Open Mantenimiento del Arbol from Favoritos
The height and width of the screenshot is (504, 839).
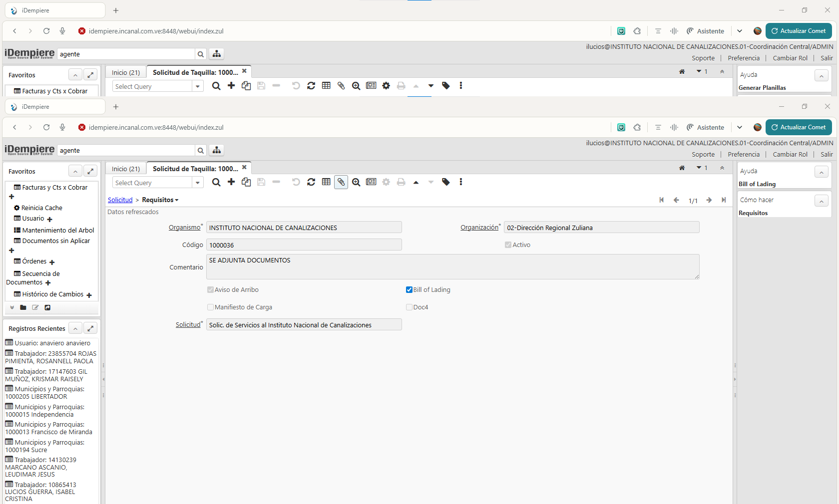point(58,230)
